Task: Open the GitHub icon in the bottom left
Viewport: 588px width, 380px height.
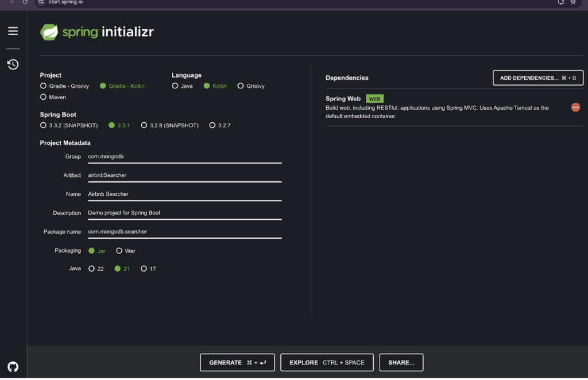Action: [x=13, y=367]
